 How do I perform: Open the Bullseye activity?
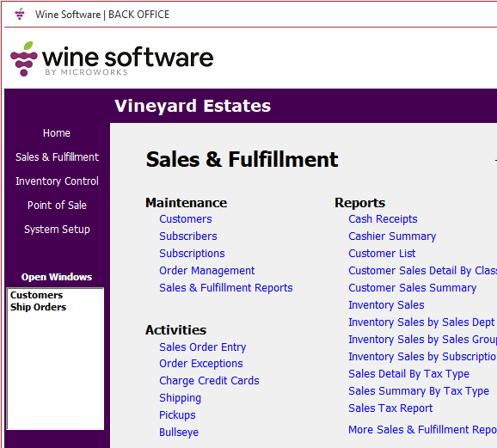[179, 433]
